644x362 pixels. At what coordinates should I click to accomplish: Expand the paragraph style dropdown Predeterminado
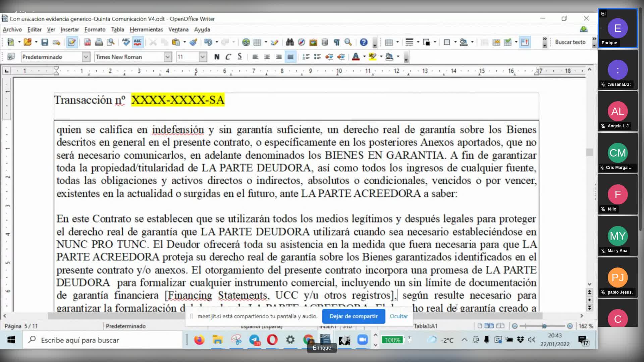point(86,57)
